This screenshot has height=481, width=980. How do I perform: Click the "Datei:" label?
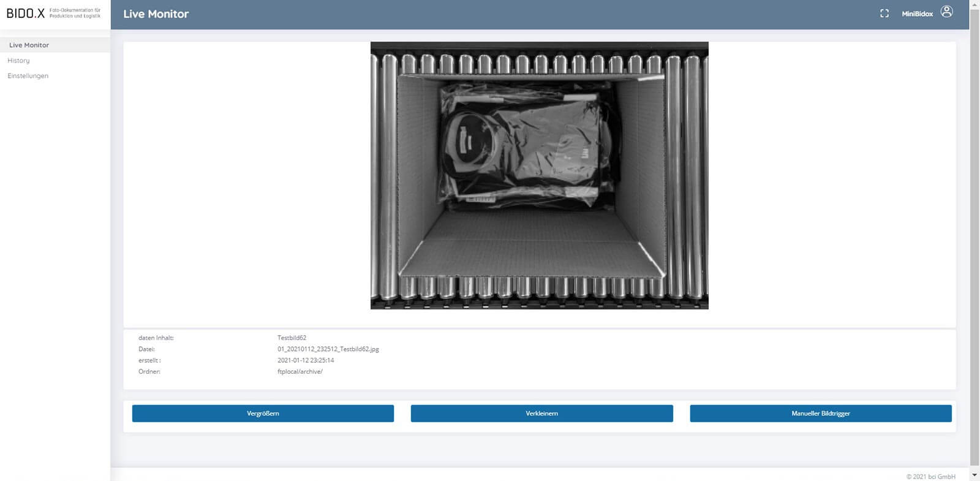[146, 349]
